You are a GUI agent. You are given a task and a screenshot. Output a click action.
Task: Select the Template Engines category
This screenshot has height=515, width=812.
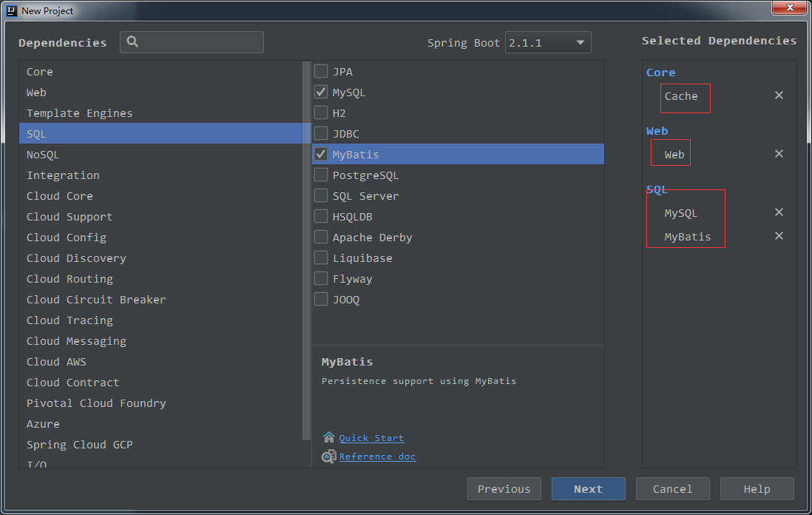(x=160, y=113)
